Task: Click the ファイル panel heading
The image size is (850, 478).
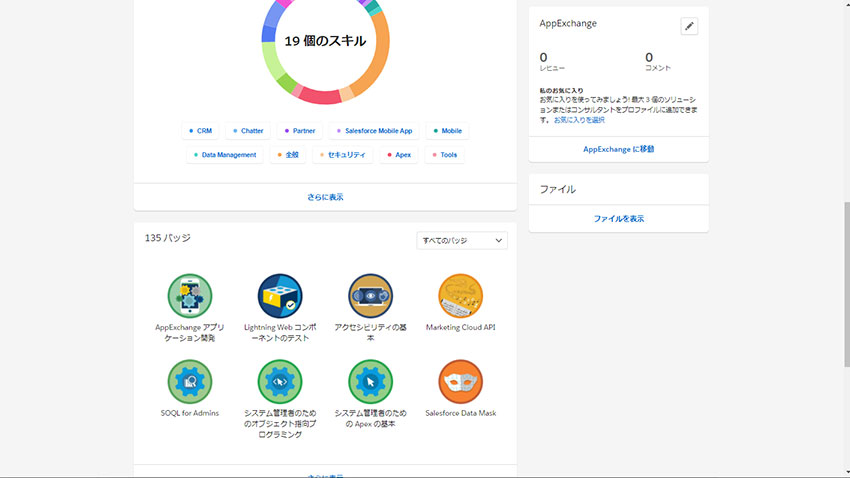Action: click(x=557, y=189)
